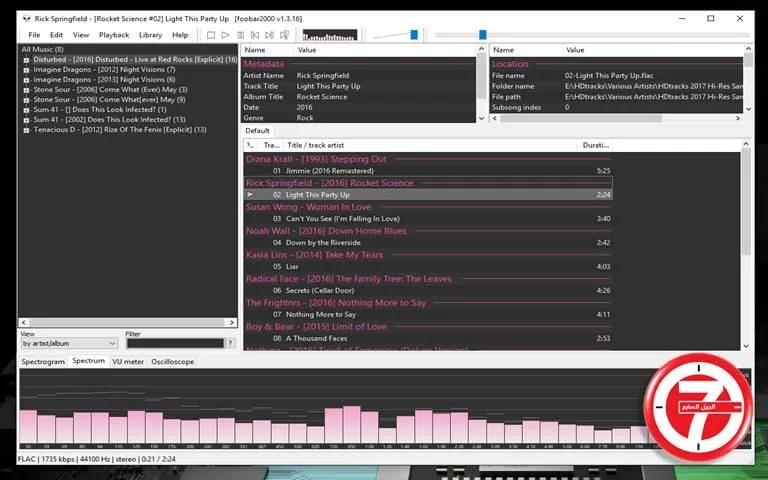Expand Imagine Dragons [2012] Night Visions (7)
Viewport: 768px width, 480px height.
pyautogui.click(x=26, y=70)
